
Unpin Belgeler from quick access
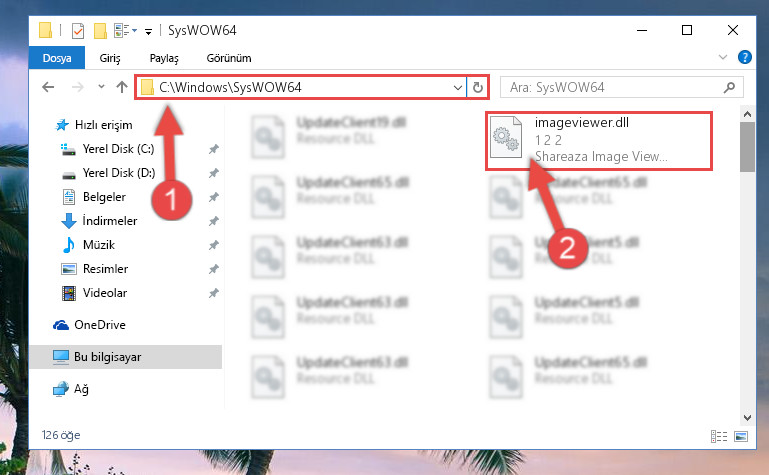pyautogui.click(x=213, y=197)
